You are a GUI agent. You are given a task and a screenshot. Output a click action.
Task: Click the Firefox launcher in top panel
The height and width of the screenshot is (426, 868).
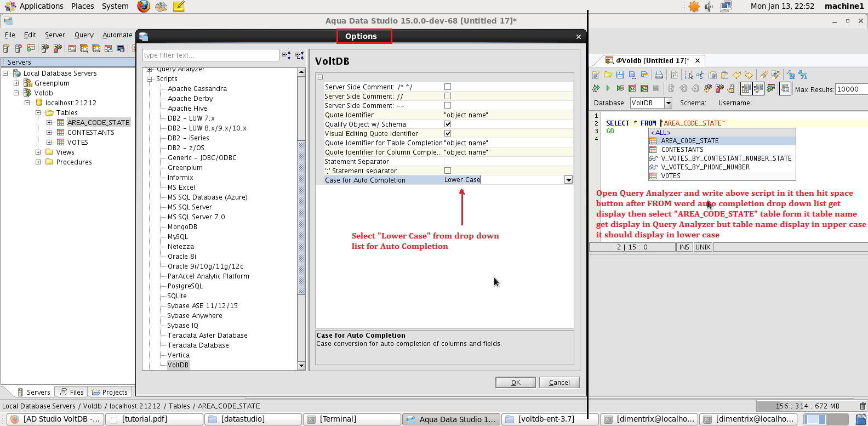(x=144, y=6)
